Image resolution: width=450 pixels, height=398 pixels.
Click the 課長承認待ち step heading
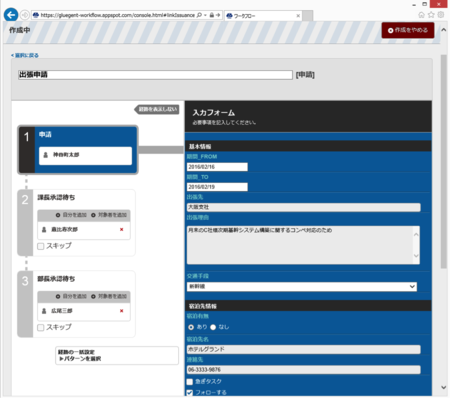pyautogui.click(x=56, y=198)
